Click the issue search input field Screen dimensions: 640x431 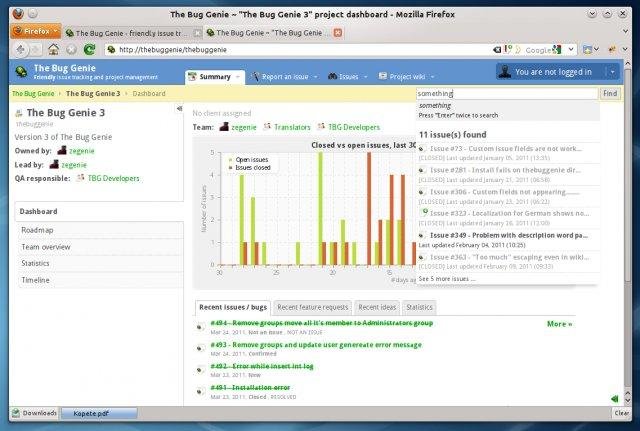point(506,93)
